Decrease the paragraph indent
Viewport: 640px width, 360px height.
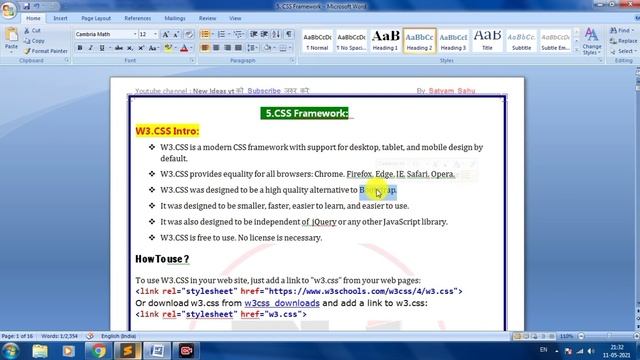[253, 34]
